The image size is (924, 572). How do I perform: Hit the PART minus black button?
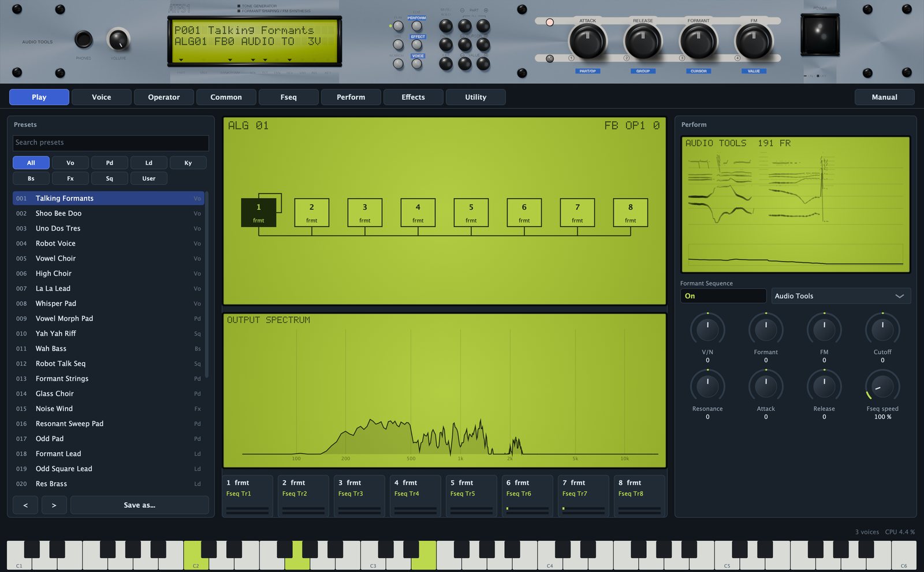[464, 26]
